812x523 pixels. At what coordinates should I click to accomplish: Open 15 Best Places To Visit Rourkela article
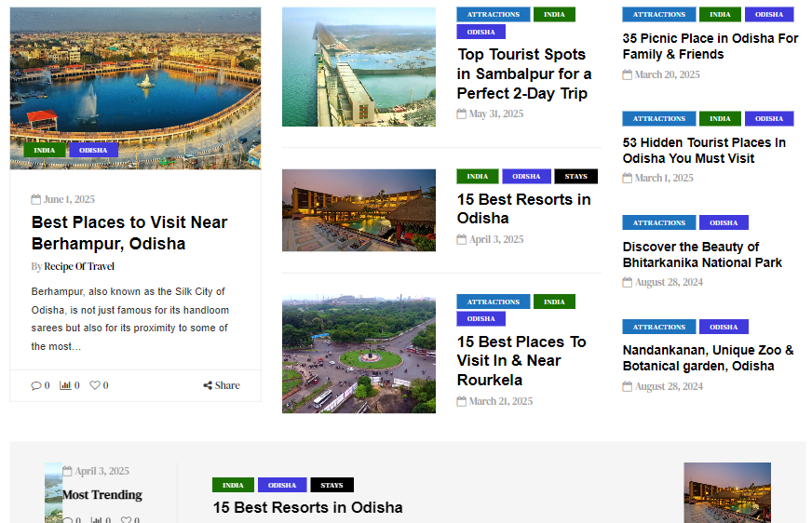coord(521,360)
